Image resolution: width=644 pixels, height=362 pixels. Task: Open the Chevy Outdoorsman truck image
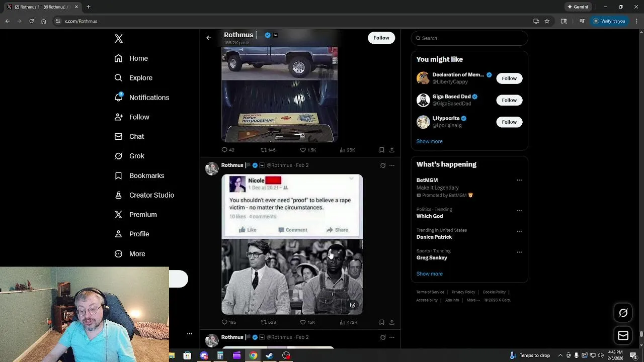pyautogui.click(x=280, y=94)
